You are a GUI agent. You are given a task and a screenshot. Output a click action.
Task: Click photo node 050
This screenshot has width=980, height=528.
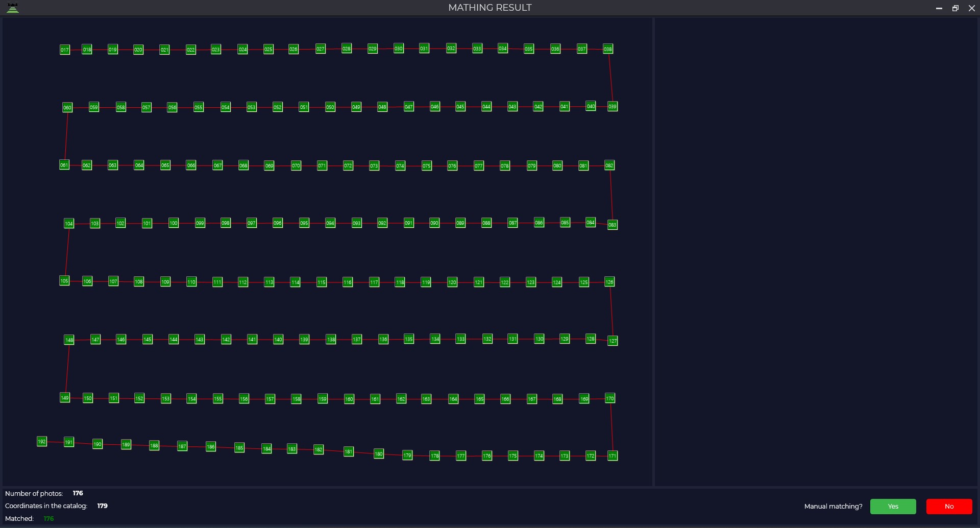click(330, 107)
